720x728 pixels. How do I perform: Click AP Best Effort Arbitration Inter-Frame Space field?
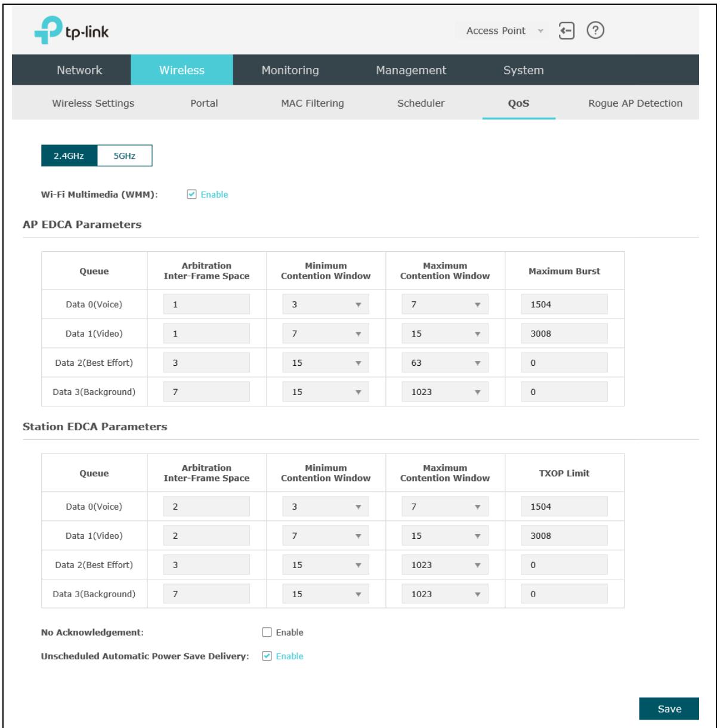[206, 363]
